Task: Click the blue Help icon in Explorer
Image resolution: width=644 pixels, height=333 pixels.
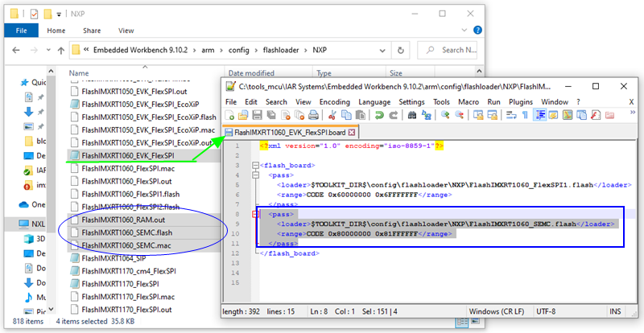Action: (x=477, y=30)
